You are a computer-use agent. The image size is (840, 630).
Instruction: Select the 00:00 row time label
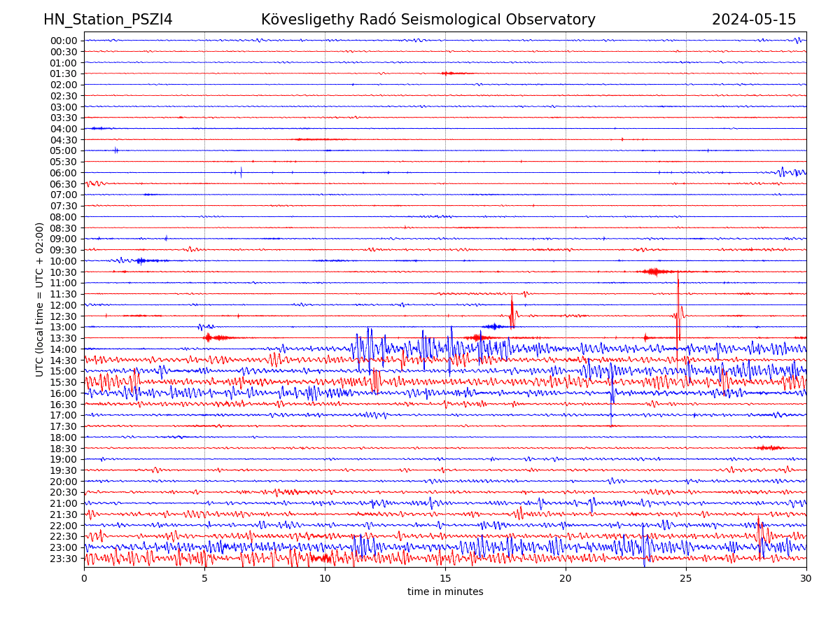point(63,41)
